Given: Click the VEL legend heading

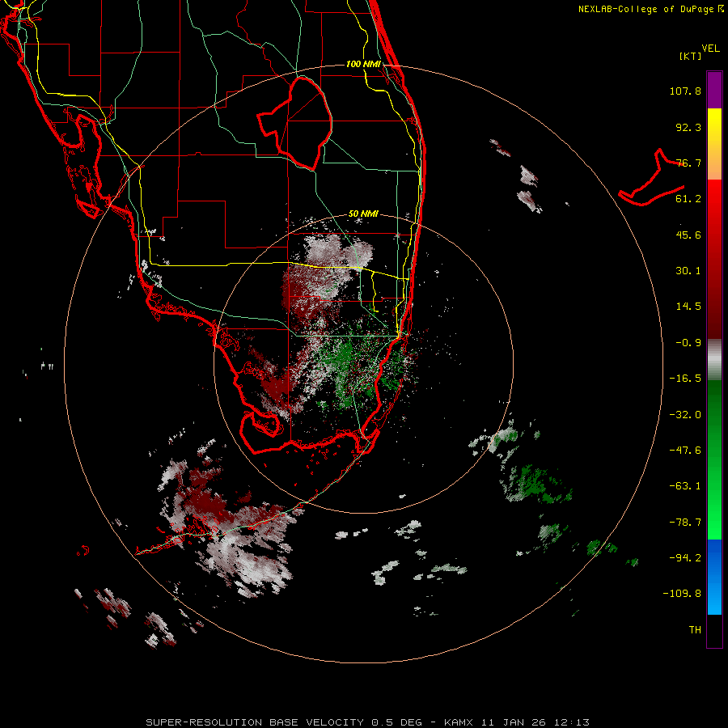Looking at the screenshot, I should (711, 49).
